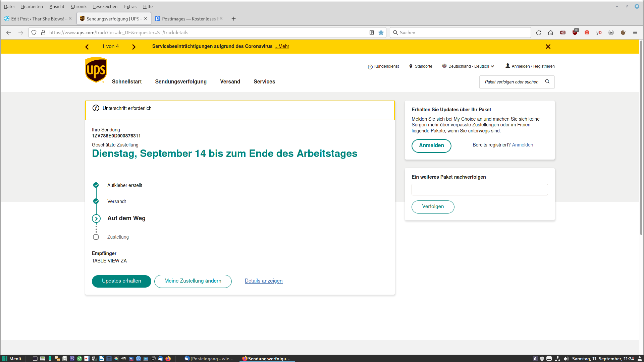Show previous alert banner message
The height and width of the screenshot is (362, 644).
tap(87, 47)
